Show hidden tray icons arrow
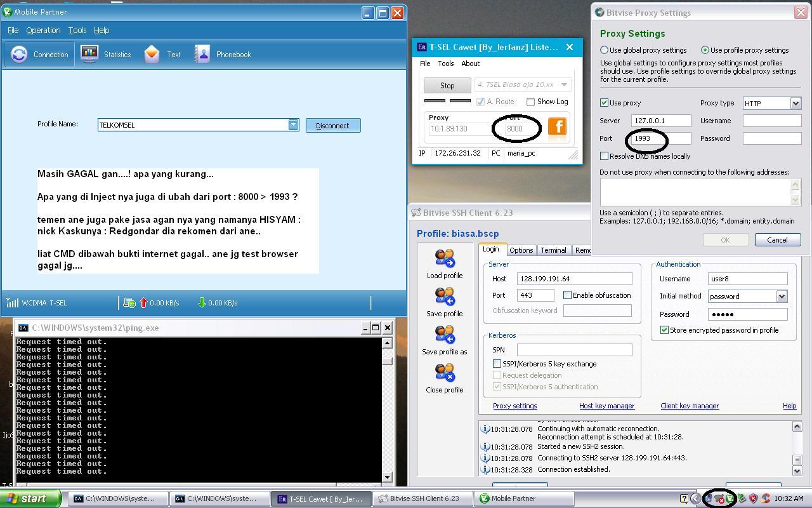 695,498
